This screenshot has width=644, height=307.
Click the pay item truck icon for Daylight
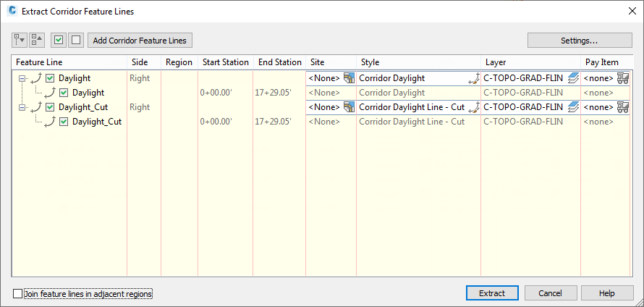tap(622, 78)
